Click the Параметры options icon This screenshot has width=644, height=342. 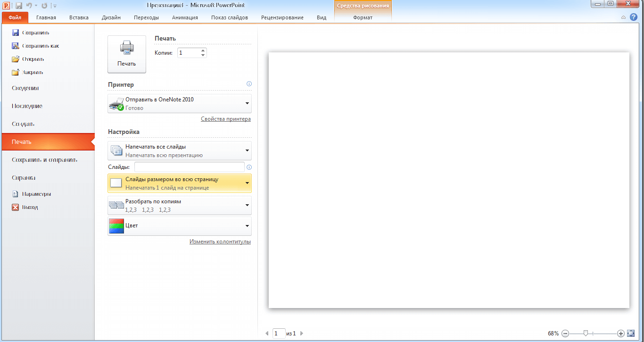click(15, 194)
